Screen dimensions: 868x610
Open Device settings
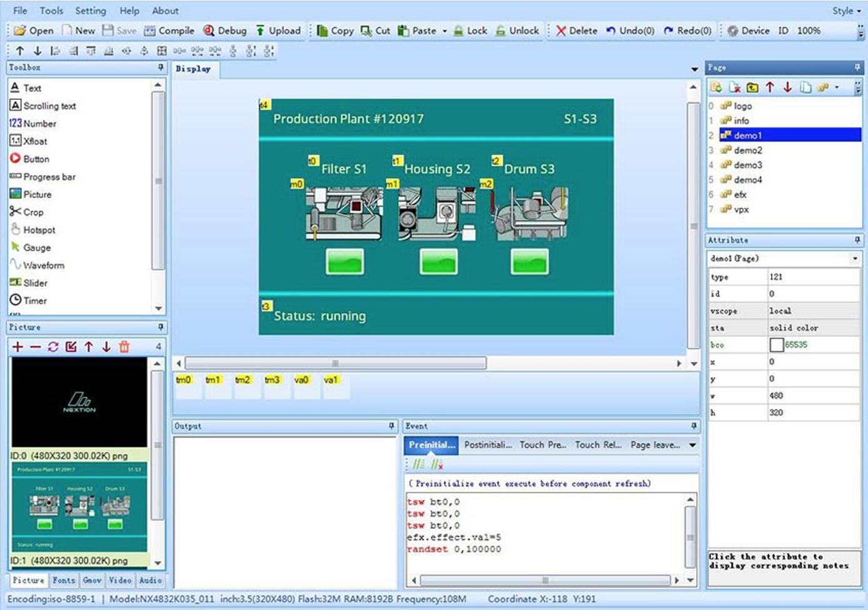(749, 31)
